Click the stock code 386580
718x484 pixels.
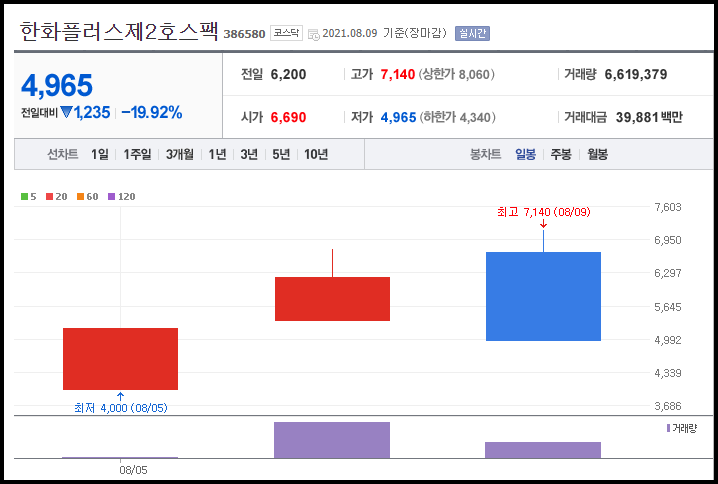pos(244,34)
